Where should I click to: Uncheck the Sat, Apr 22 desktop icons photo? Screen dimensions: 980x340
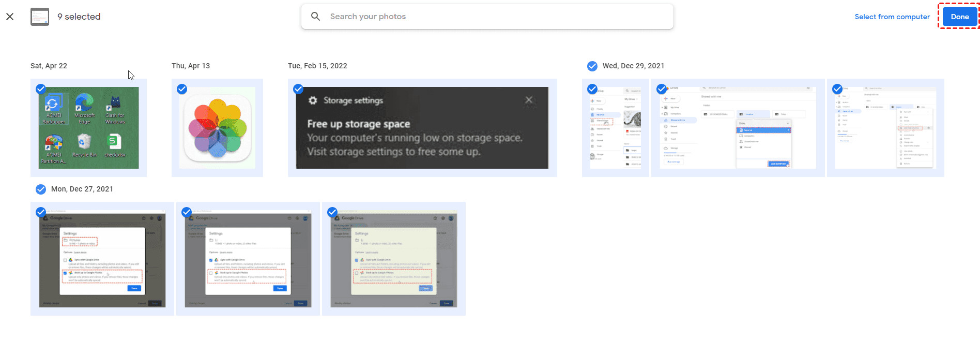click(41, 89)
